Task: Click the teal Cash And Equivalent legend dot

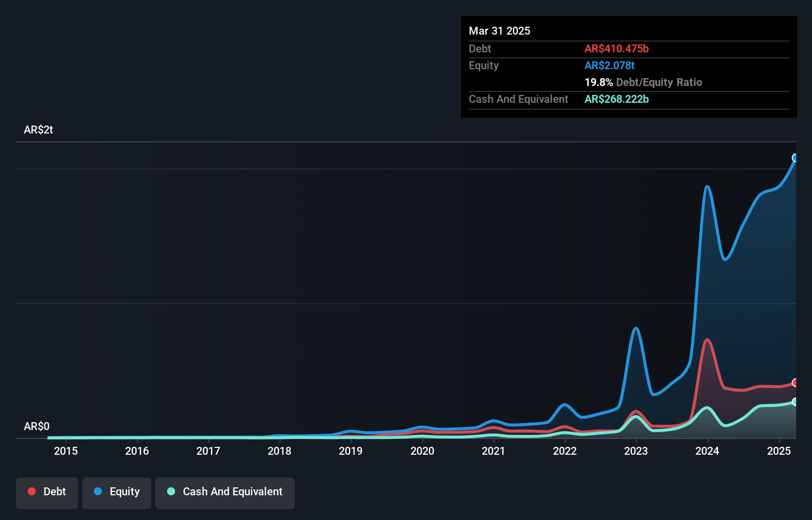Action: [x=171, y=491]
